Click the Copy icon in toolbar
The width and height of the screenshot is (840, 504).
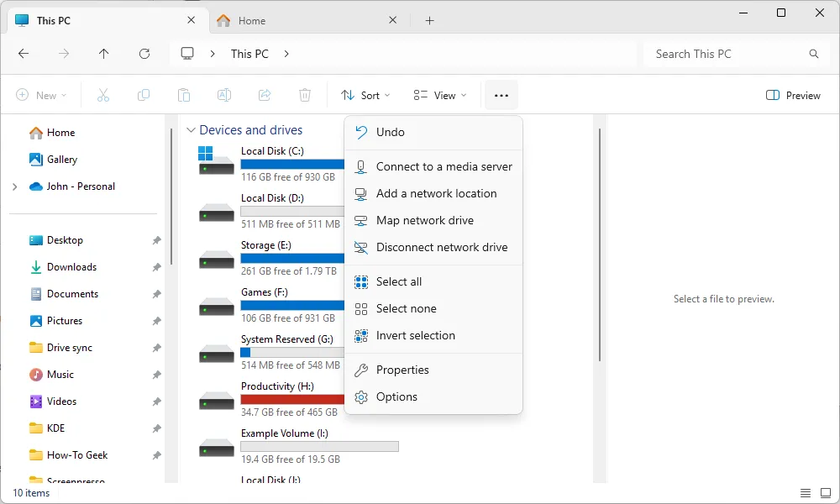[143, 95]
